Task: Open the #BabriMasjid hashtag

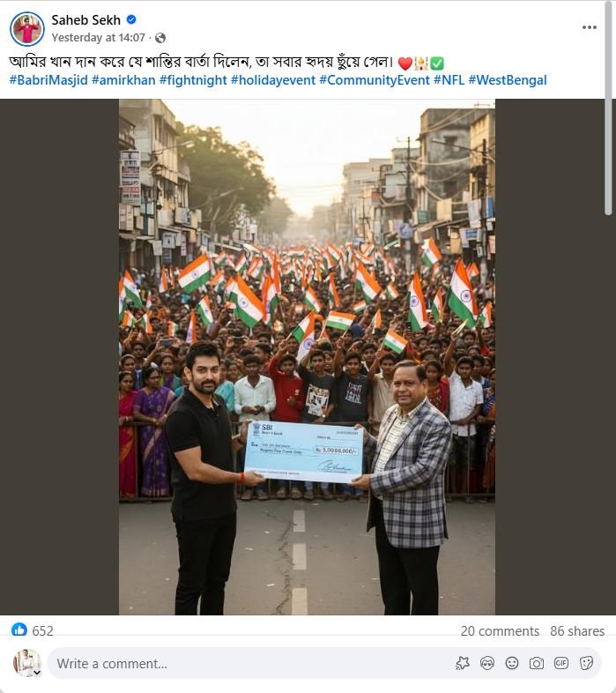Action: [48, 80]
